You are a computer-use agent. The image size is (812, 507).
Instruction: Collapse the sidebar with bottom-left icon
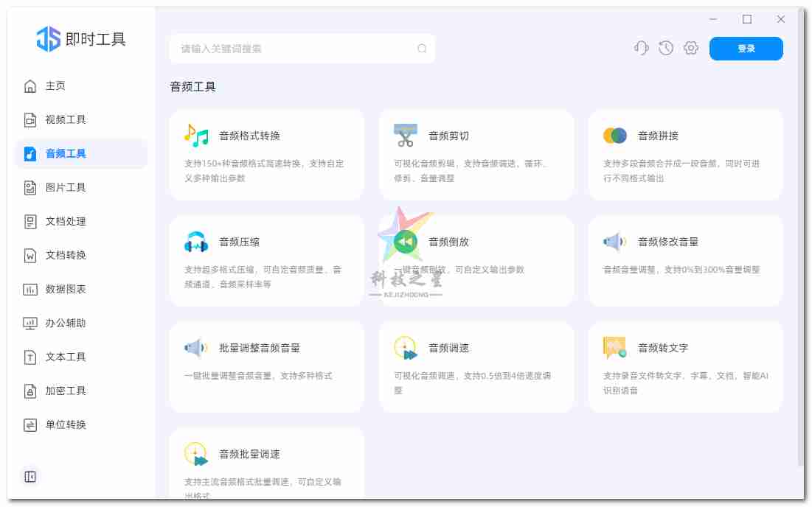[30, 477]
